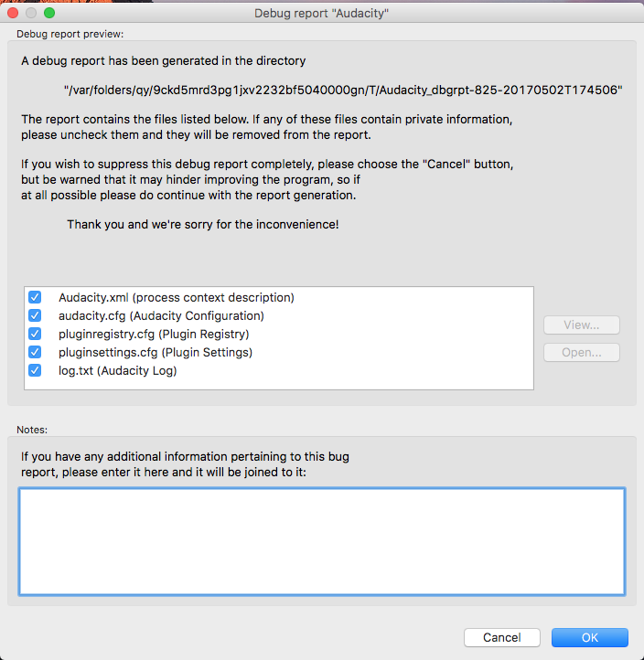
Task: Click the Open... button
Action: point(581,352)
